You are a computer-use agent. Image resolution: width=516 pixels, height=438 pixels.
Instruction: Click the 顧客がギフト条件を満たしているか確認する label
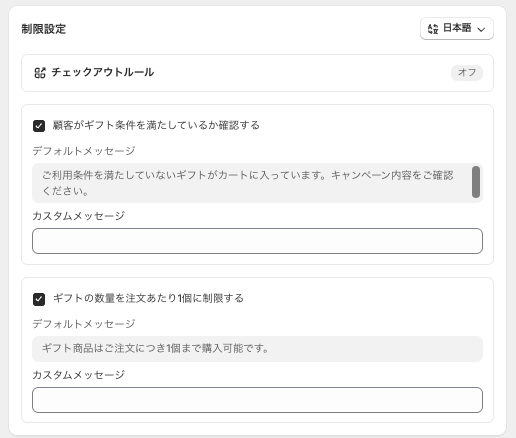point(156,125)
